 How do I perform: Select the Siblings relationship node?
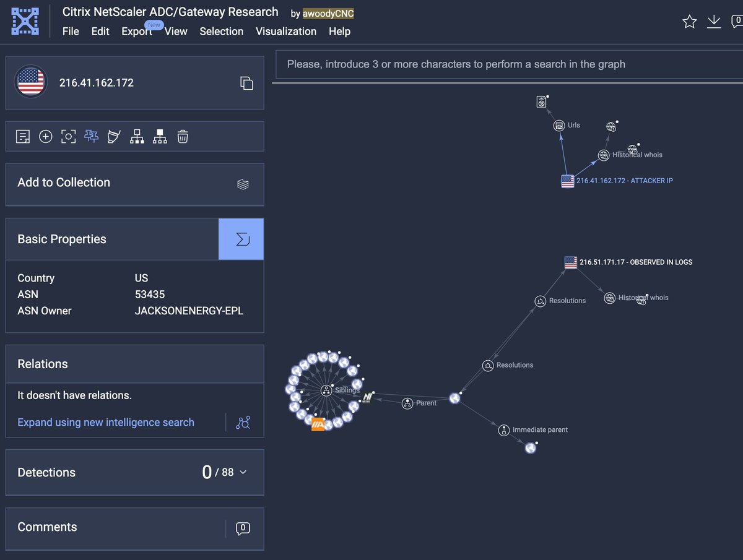click(326, 390)
